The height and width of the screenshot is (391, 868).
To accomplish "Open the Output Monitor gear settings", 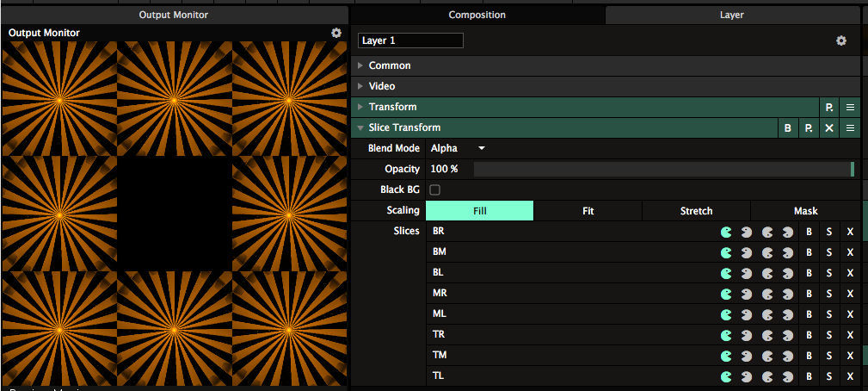I will 336,33.
